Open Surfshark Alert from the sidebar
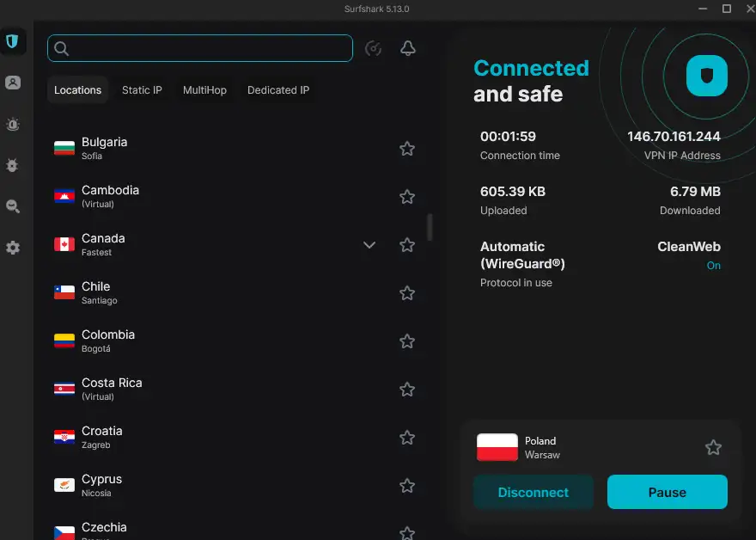The width and height of the screenshot is (756, 540). (13, 124)
